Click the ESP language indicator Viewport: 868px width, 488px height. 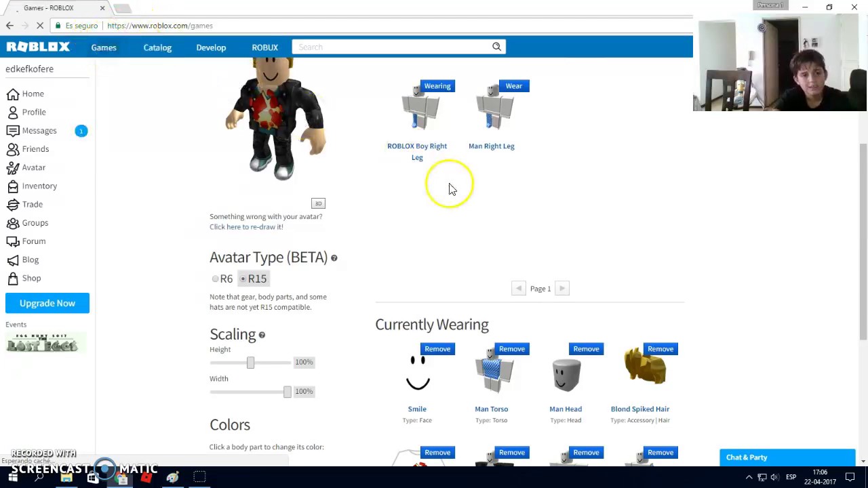(791, 478)
